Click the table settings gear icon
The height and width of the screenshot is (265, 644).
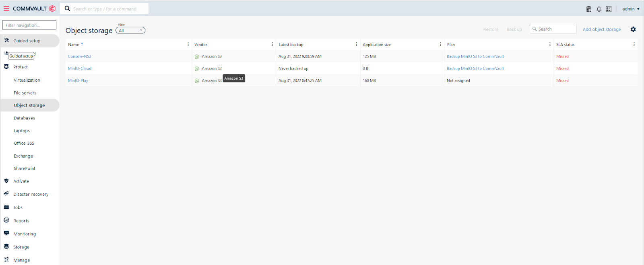tap(633, 29)
